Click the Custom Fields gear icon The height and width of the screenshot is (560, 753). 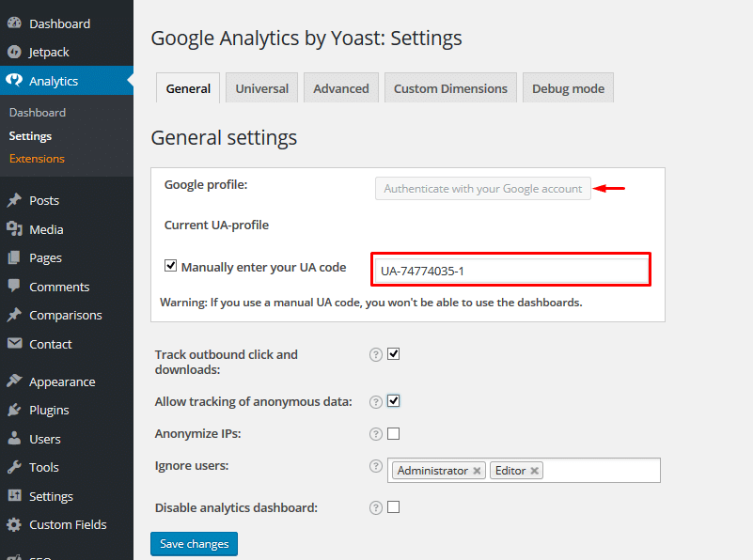coord(14,524)
